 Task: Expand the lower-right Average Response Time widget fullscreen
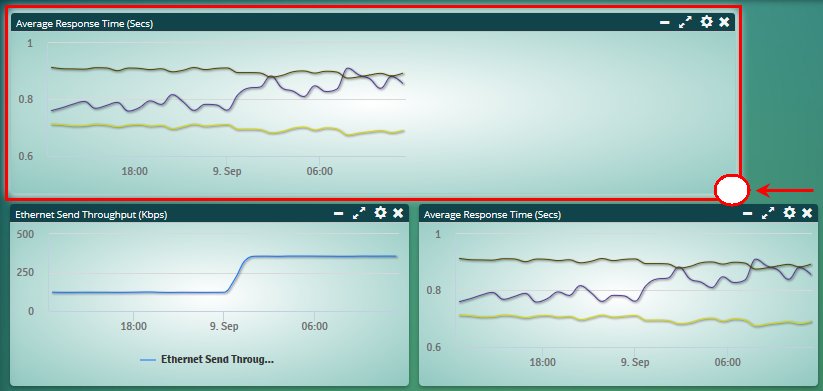pyautogui.click(x=768, y=213)
